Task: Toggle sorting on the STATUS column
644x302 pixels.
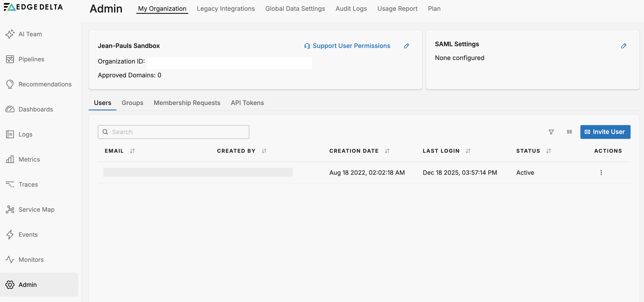Action: click(549, 151)
